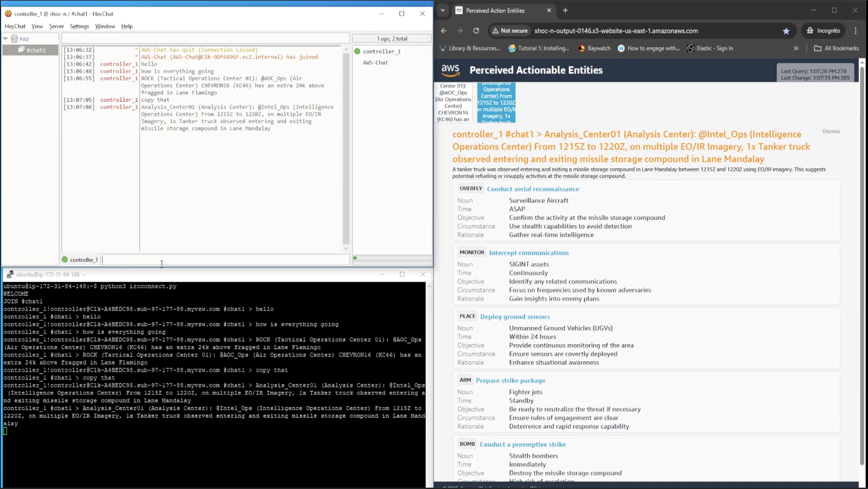Open Conduct aerial reconnaissance link
This screenshot has width=868, height=489.
[x=533, y=189]
